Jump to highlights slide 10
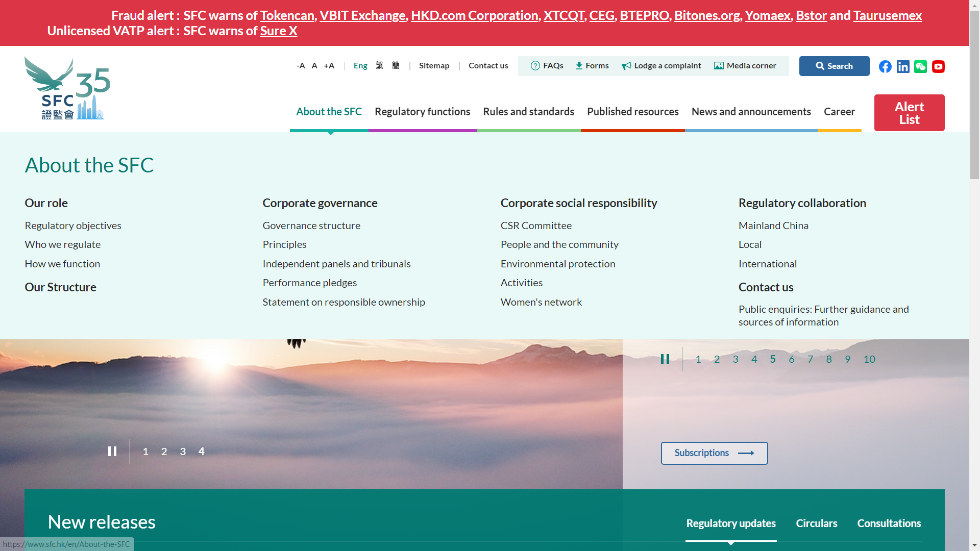This screenshot has height=551, width=980. [870, 359]
